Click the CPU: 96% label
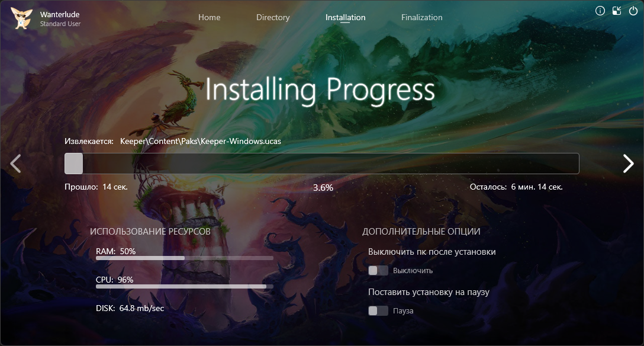 [115, 280]
